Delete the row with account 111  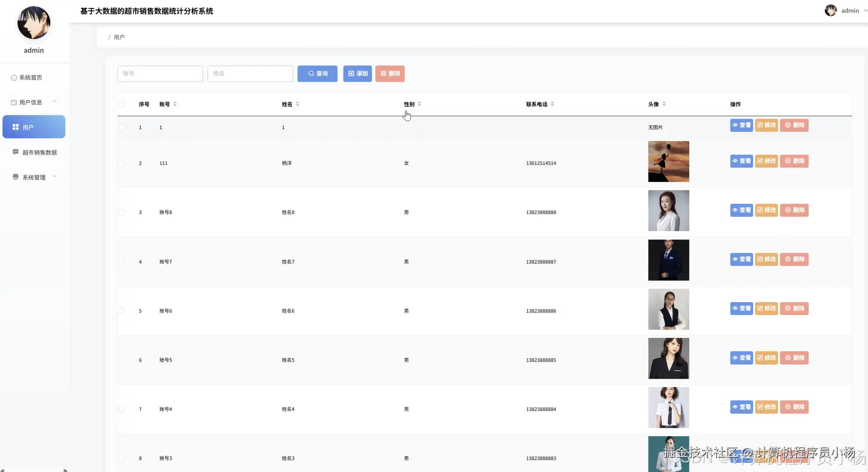[794, 161]
